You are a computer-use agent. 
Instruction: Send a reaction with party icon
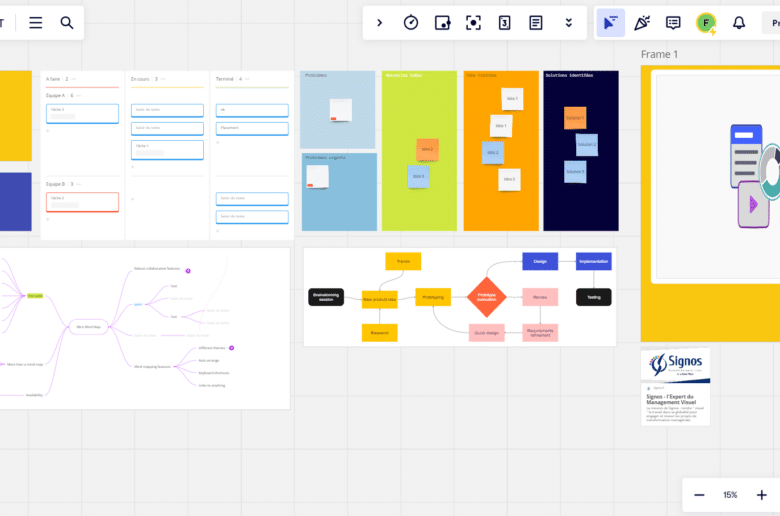(642, 22)
